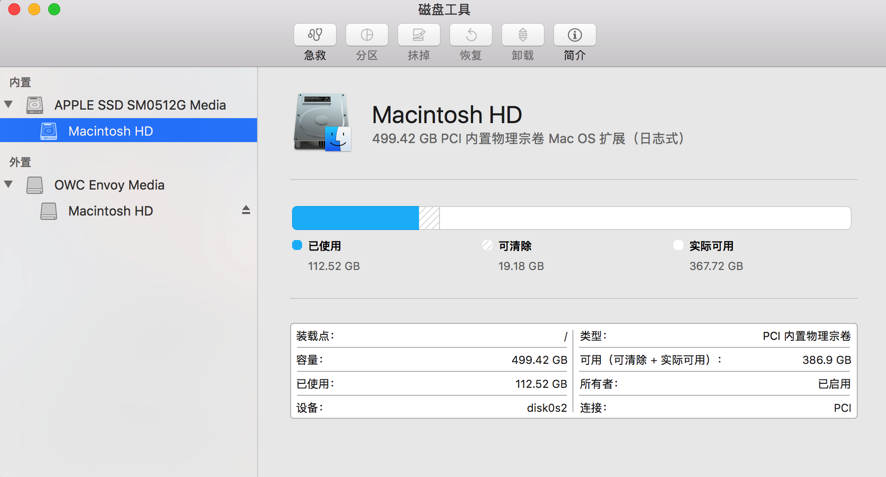Collapse the OWC Envoy Media tree
This screenshot has height=477, width=886.
[9, 184]
